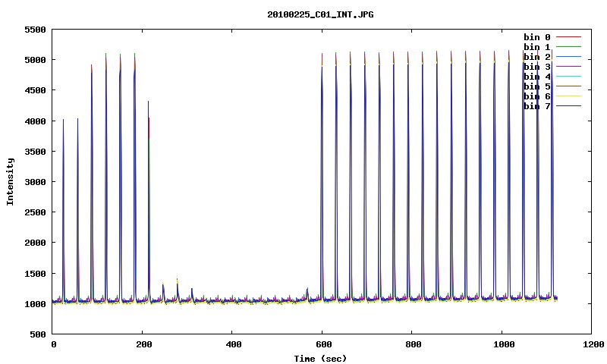Image resolution: width=607 pixels, height=364 pixels.
Task: Click the y-axis tick value 1000
Action: (35, 304)
